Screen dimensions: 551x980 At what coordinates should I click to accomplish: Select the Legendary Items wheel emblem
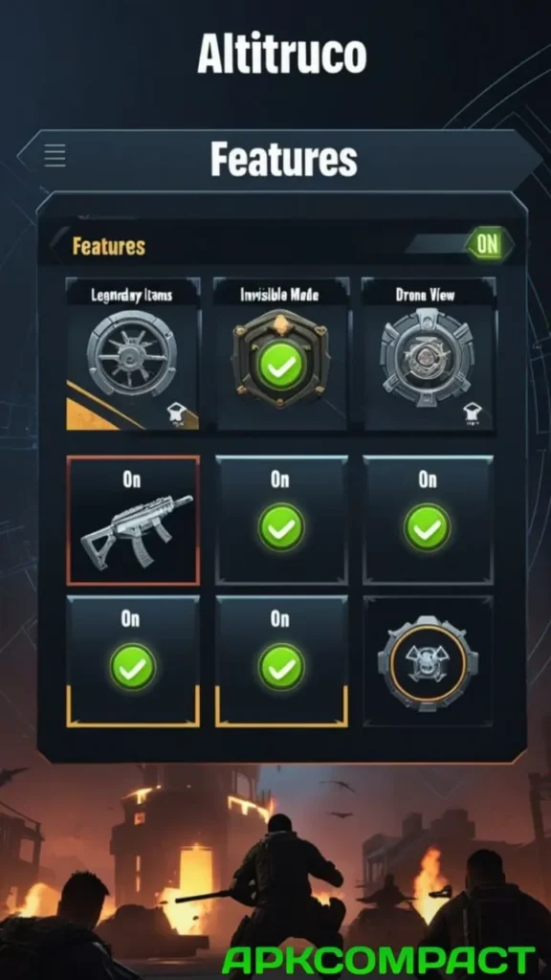[132, 353]
